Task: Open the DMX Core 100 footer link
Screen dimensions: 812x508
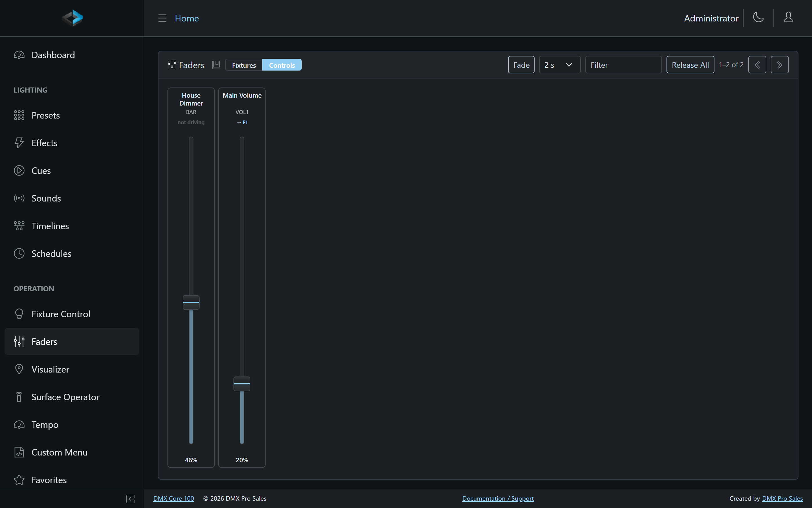Action: tap(173, 499)
